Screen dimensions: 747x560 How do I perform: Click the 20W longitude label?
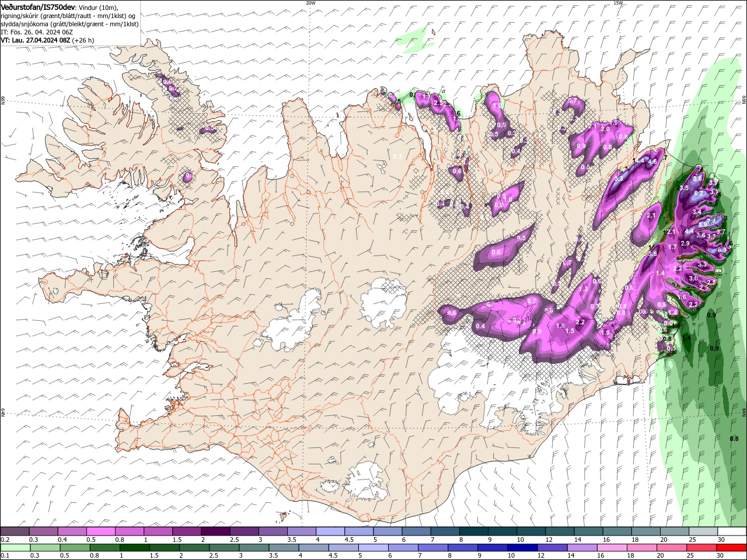310,3
